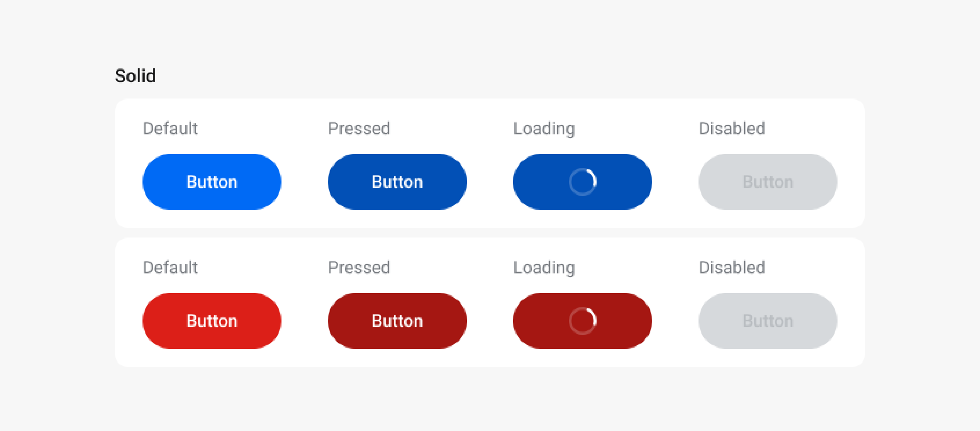Click the red Default Button
Viewport: 980px width, 431px height.
coord(212,321)
